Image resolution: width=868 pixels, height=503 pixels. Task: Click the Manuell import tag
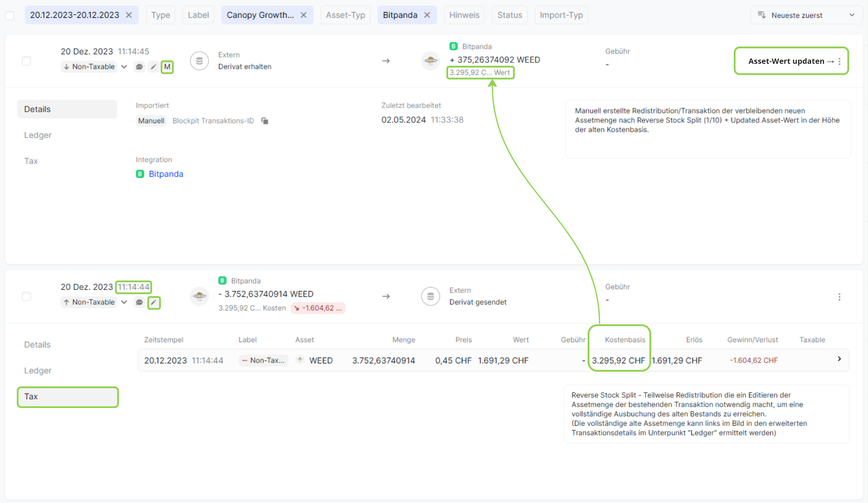[x=151, y=121]
